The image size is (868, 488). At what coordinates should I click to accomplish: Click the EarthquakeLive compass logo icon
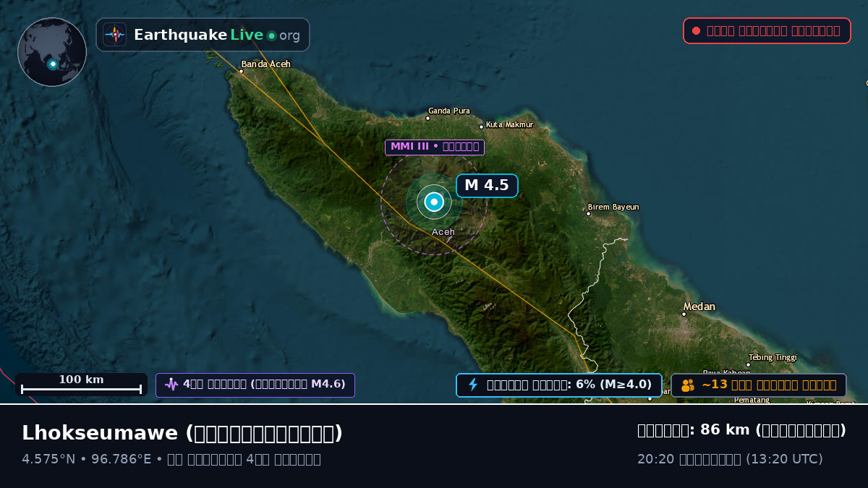pos(115,35)
